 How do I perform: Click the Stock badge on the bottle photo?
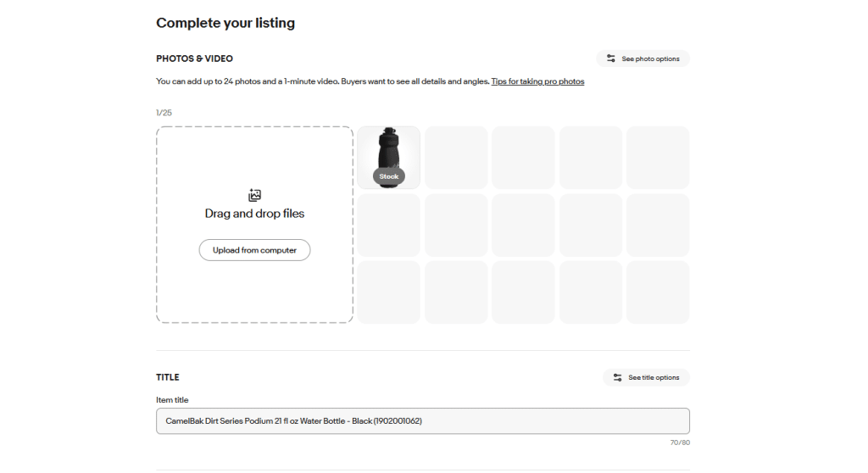[388, 176]
